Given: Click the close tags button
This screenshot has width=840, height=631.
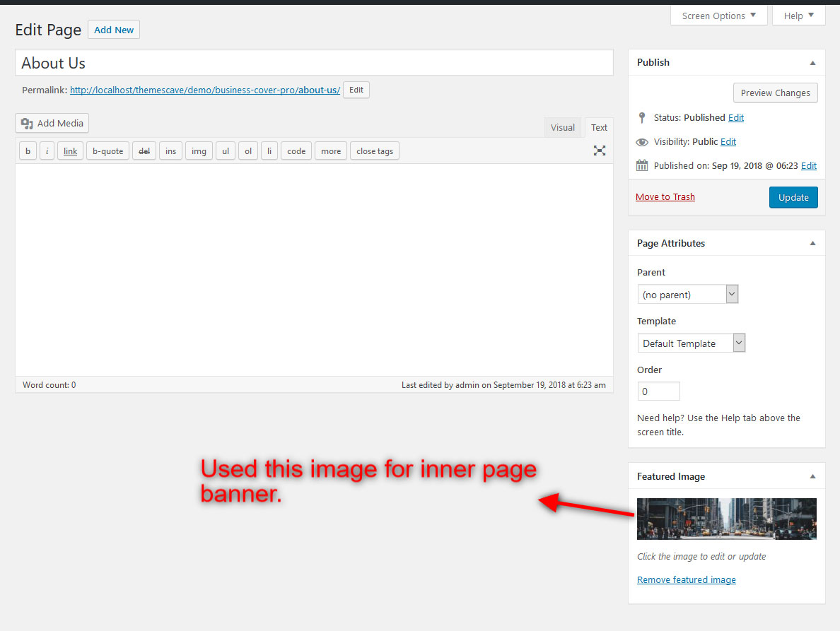Looking at the screenshot, I should click(x=375, y=151).
